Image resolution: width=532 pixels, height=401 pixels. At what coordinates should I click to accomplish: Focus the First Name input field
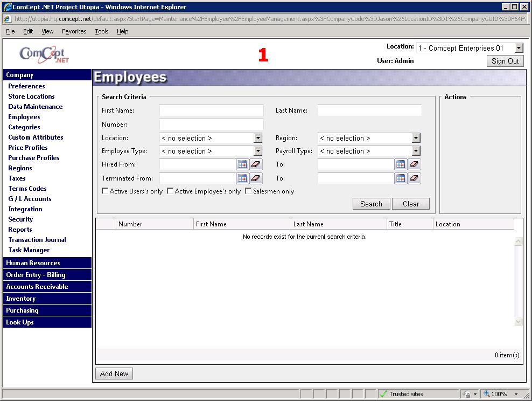(211, 110)
